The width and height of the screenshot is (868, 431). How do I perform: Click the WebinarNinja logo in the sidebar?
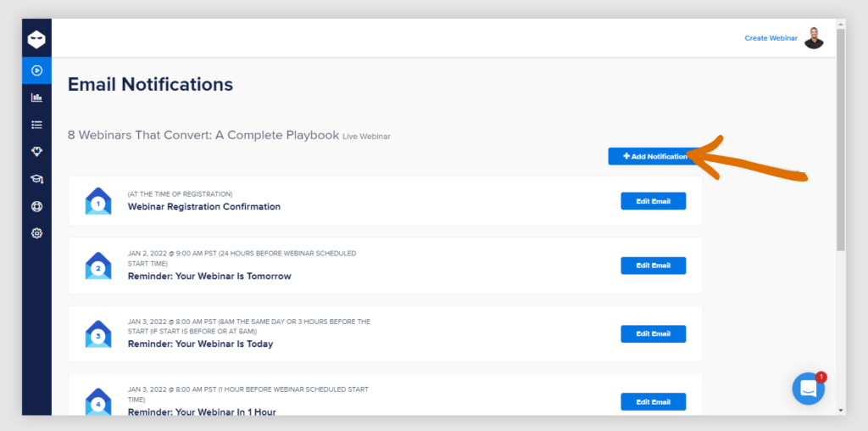pyautogui.click(x=36, y=39)
